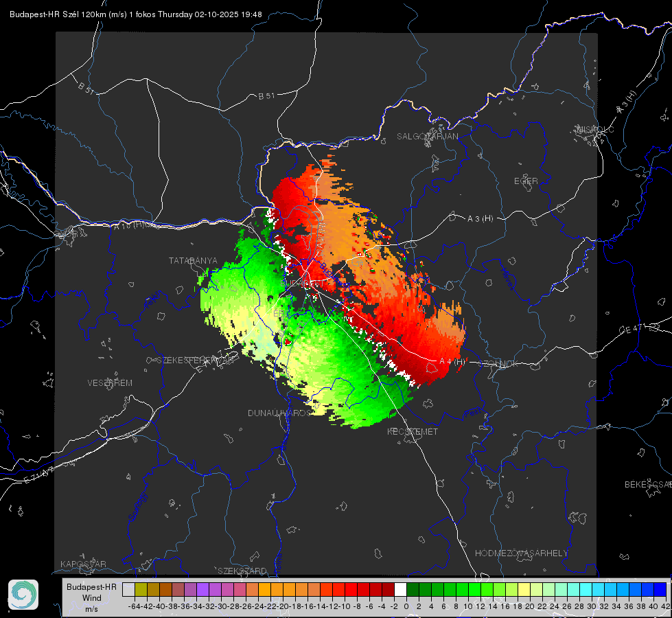The width and height of the screenshot is (672, 618).
Task: Click the swirl weather service logo
Action: 23,595
